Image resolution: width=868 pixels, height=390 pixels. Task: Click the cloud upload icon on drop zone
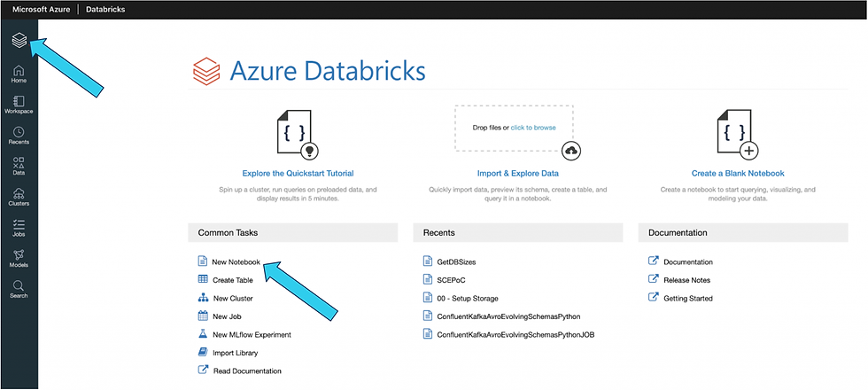(572, 150)
